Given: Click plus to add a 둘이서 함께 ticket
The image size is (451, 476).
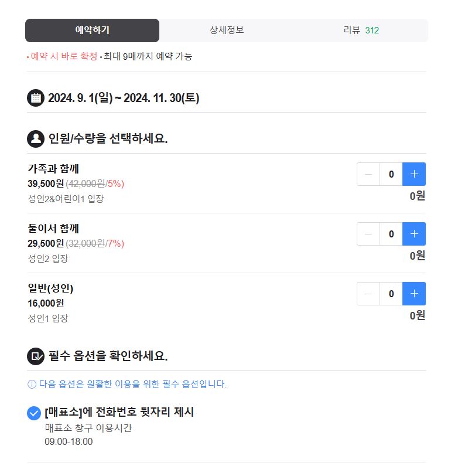Looking at the screenshot, I should pyautogui.click(x=414, y=234).
